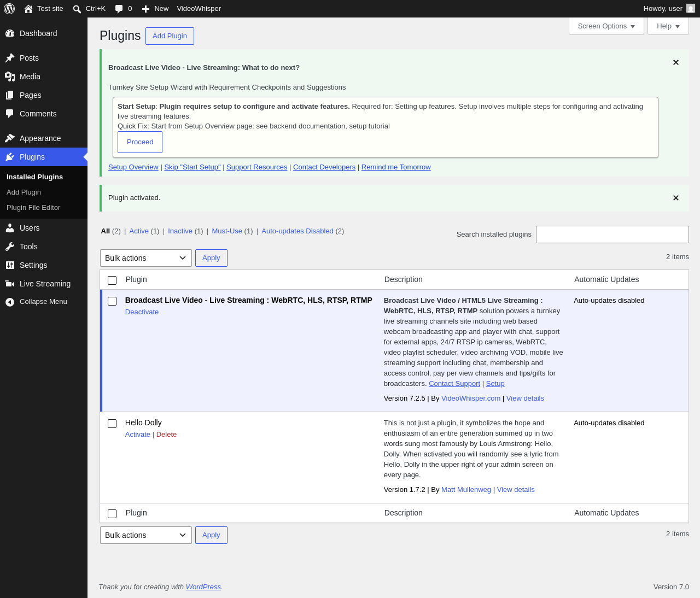Click the Appearance paintbrush icon
This screenshot has height=598, width=700.
click(10, 138)
